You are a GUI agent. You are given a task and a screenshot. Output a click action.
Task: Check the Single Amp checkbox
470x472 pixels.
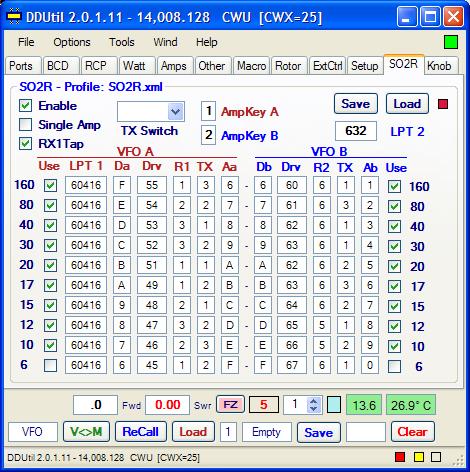(x=25, y=125)
